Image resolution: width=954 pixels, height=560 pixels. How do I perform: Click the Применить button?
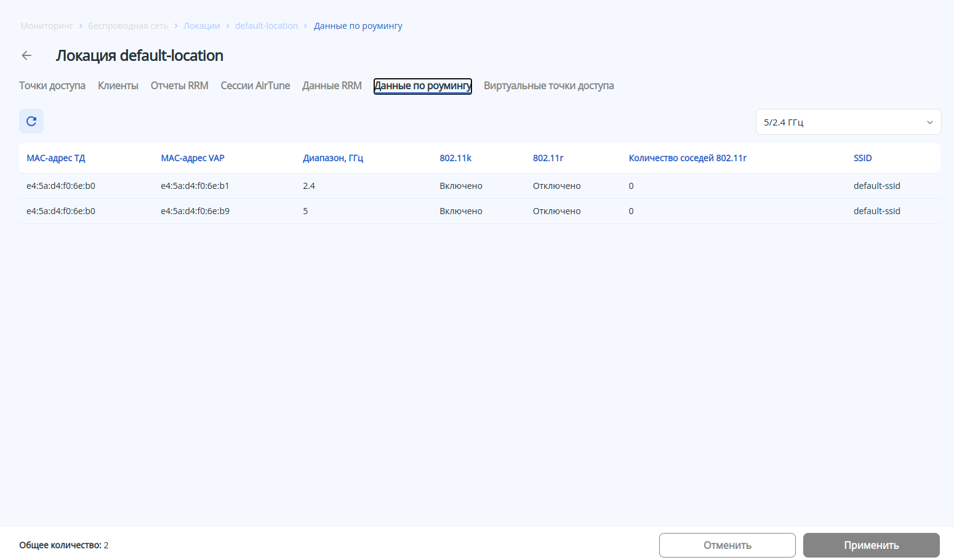pos(872,545)
